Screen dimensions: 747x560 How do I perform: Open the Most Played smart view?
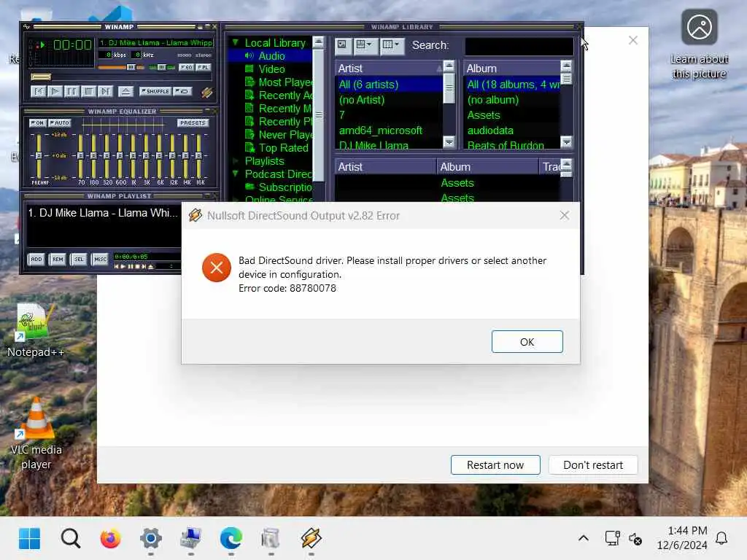285,82
